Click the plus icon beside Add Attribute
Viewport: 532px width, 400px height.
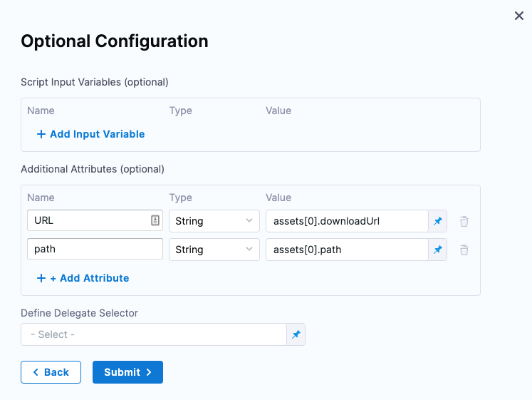(x=41, y=278)
